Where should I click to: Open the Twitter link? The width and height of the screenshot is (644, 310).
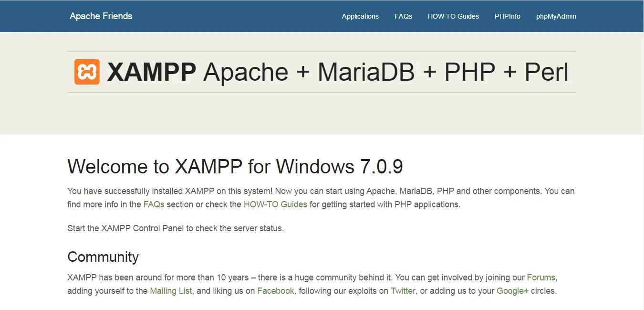(403, 290)
